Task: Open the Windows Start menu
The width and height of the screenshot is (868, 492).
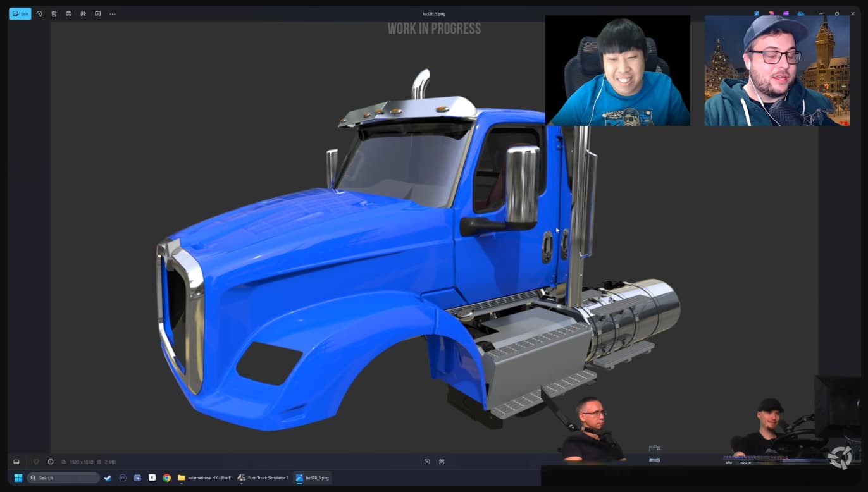Action: [x=18, y=477]
